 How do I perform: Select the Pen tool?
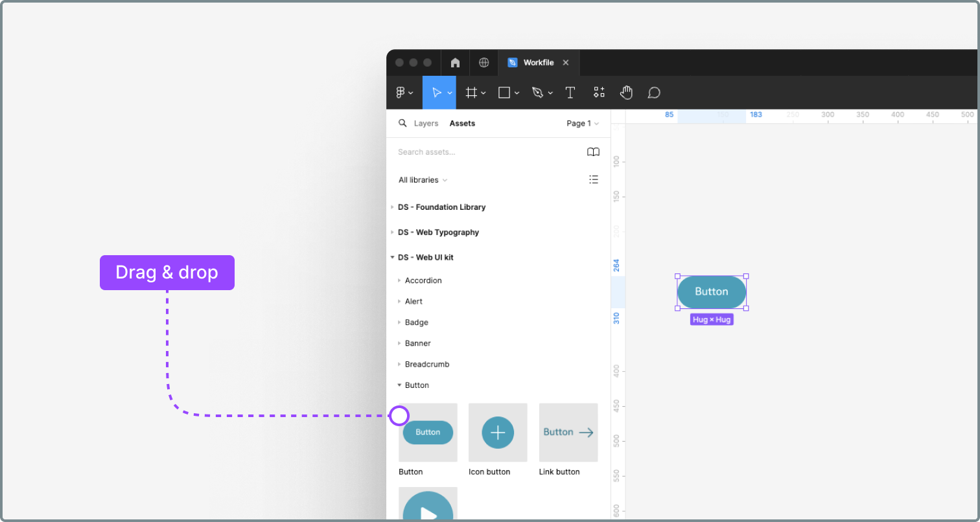(538, 92)
